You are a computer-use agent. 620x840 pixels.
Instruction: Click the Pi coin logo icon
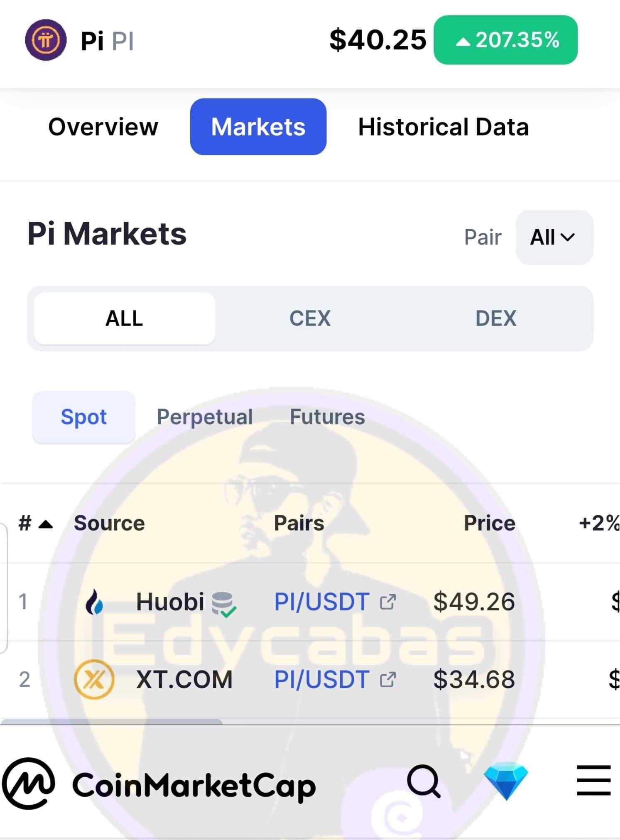(x=46, y=40)
